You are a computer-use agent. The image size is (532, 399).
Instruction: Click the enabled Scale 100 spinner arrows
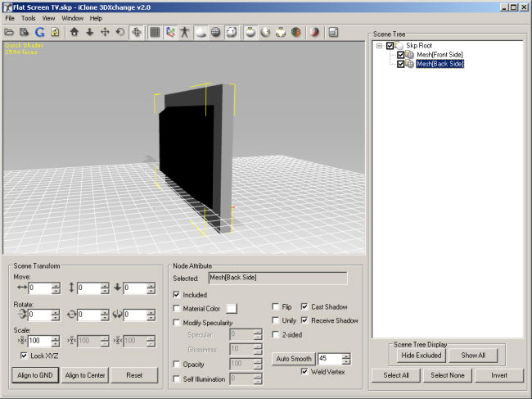56,341
